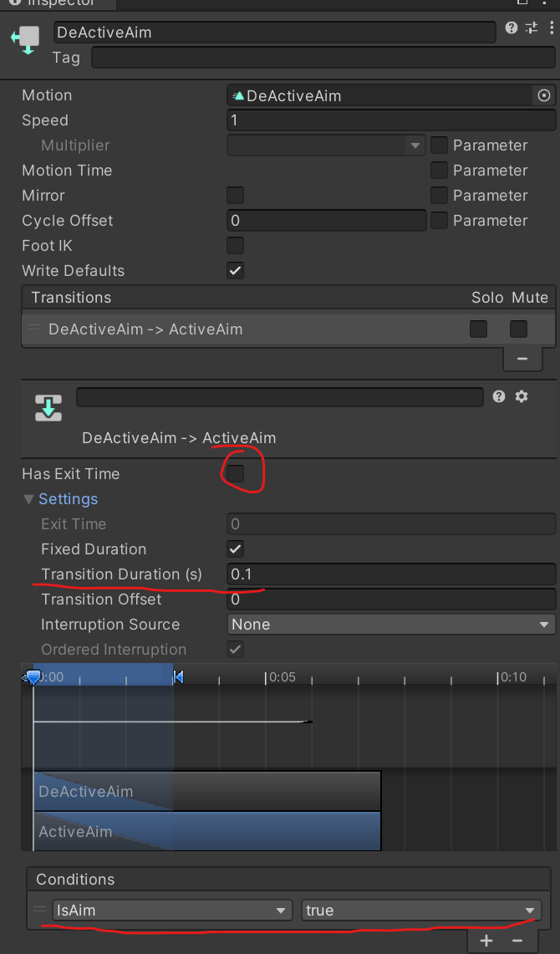This screenshot has width=560, height=954.
Task: Open the Motion object picker
Action: (x=544, y=96)
